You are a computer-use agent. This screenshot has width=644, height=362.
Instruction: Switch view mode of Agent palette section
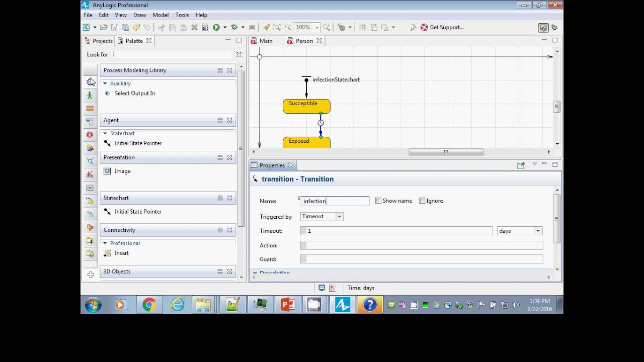point(220,120)
